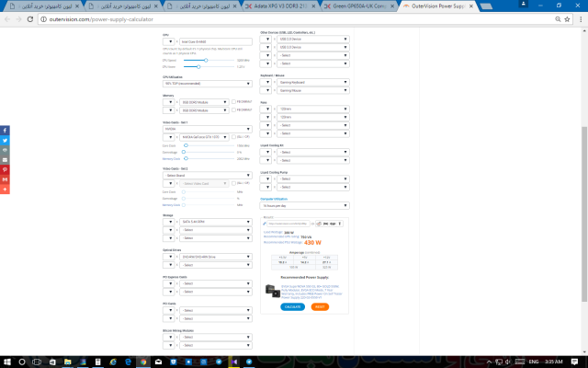Screen dimensions: 588x368
Task: Click the page vertical scrollbar
Action: pyautogui.click(x=584, y=214)
